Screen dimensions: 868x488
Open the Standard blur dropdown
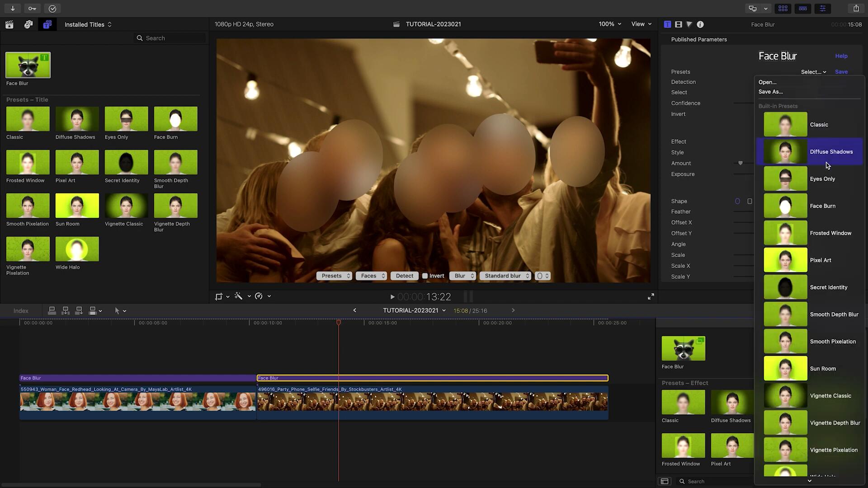pyautogui.click(x=505, y=276)
